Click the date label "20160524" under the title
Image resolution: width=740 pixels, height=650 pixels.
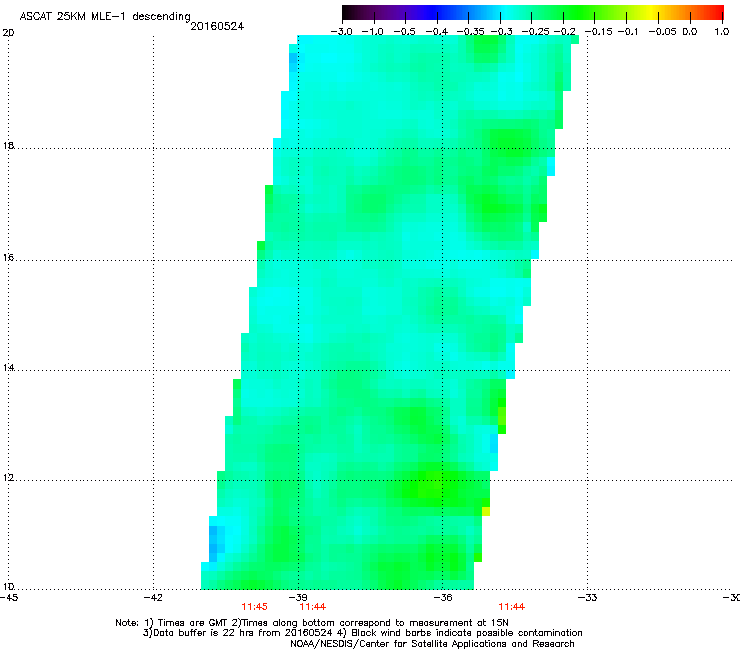tap(217, 26)
